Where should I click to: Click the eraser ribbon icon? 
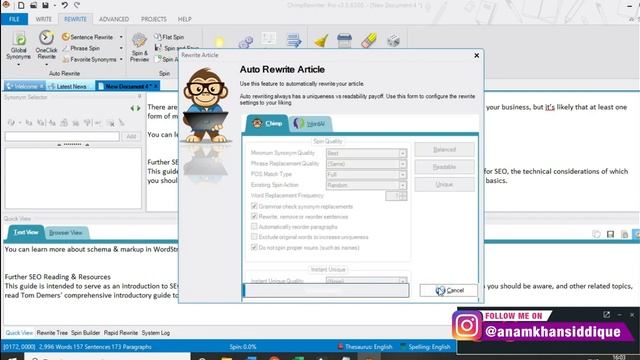[x=369, y=40]
